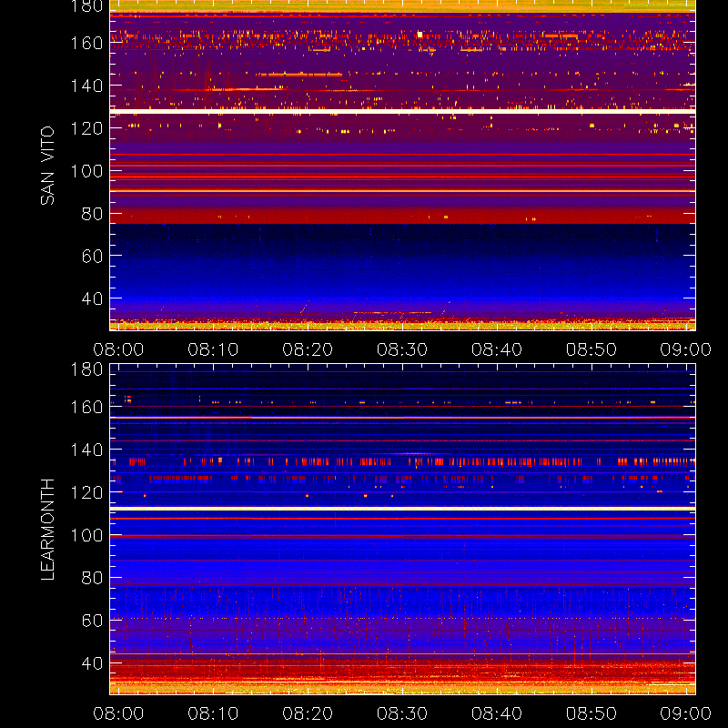Click the 08:40 time label under the San Vito plot
This screenshot has height=728, width=728.
click(497, 349)
